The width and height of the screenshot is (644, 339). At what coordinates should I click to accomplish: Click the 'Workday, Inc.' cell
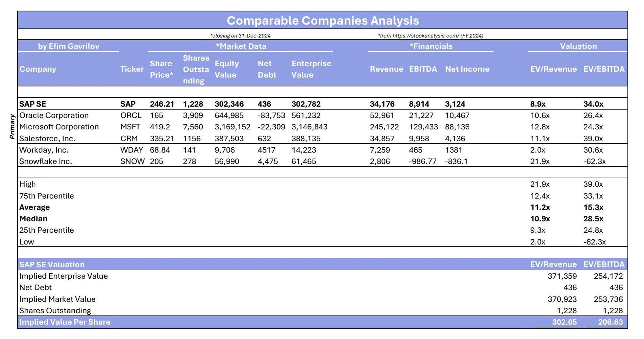tap(44, 150)
